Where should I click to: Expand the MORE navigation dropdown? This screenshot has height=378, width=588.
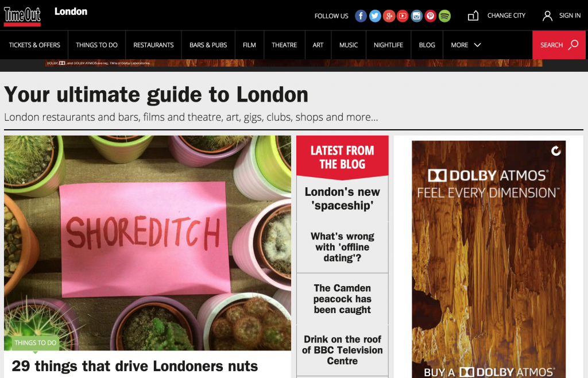[x=465, y=45]
